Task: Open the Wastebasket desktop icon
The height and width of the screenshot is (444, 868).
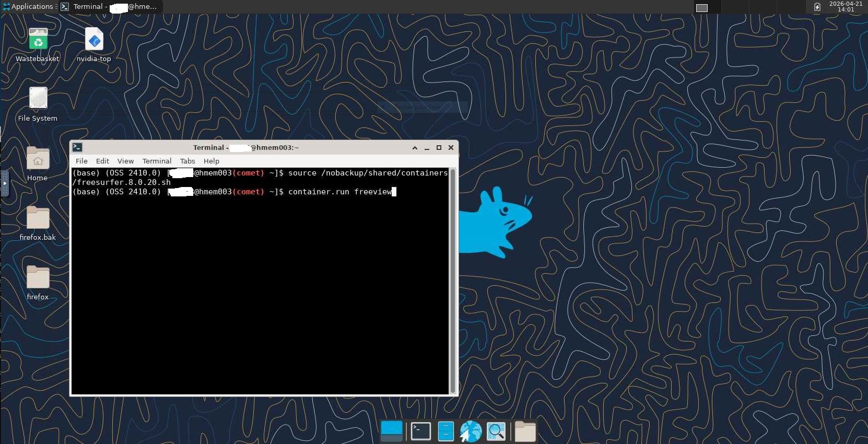Action: point(38,40)
